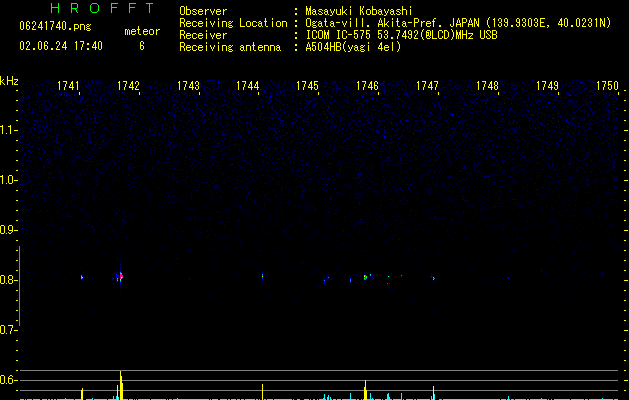Click the meteor echo just after 1744
The height and width of the screenshot is (400, 629).
click(262, 276)
